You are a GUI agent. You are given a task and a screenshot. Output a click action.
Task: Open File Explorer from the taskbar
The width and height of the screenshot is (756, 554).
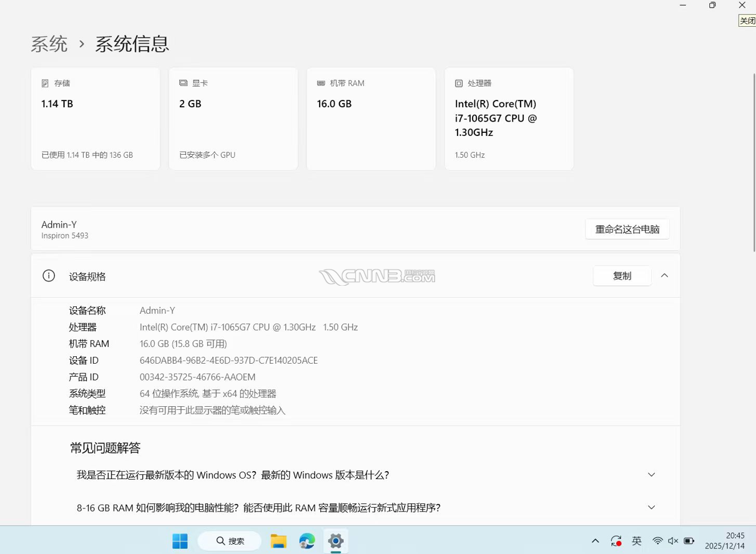278,541
